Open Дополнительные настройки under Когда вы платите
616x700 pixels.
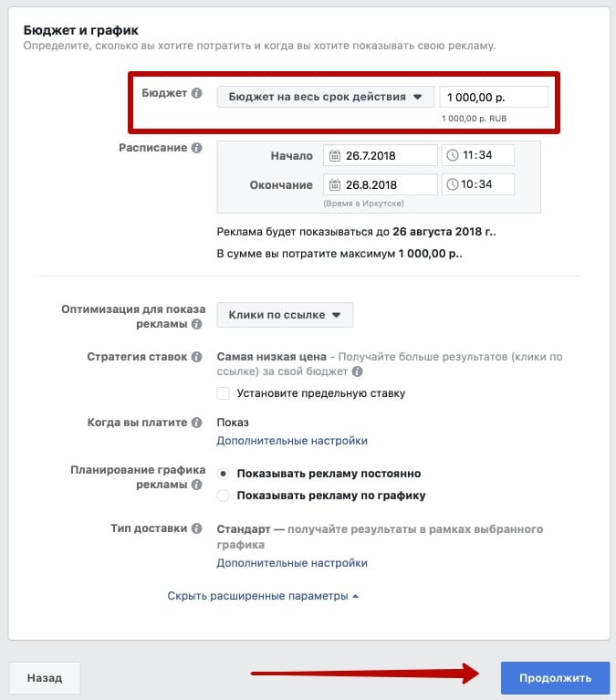pos(292,441)
